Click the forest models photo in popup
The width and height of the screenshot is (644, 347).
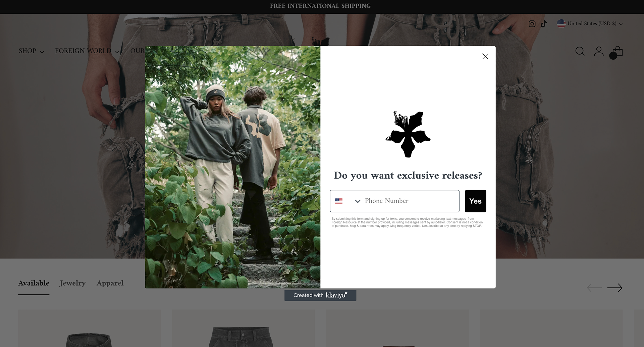point(232,167)
